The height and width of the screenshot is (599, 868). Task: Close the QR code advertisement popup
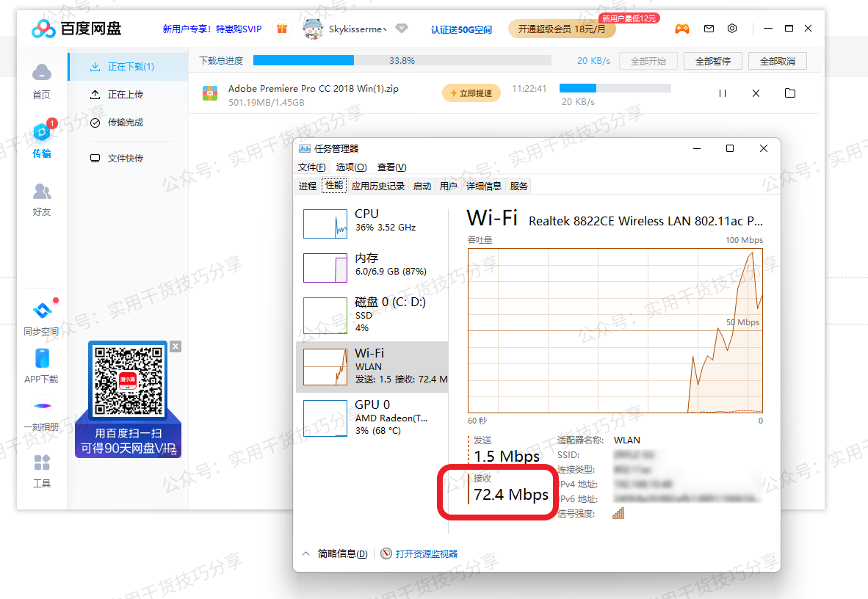[176, 346]
